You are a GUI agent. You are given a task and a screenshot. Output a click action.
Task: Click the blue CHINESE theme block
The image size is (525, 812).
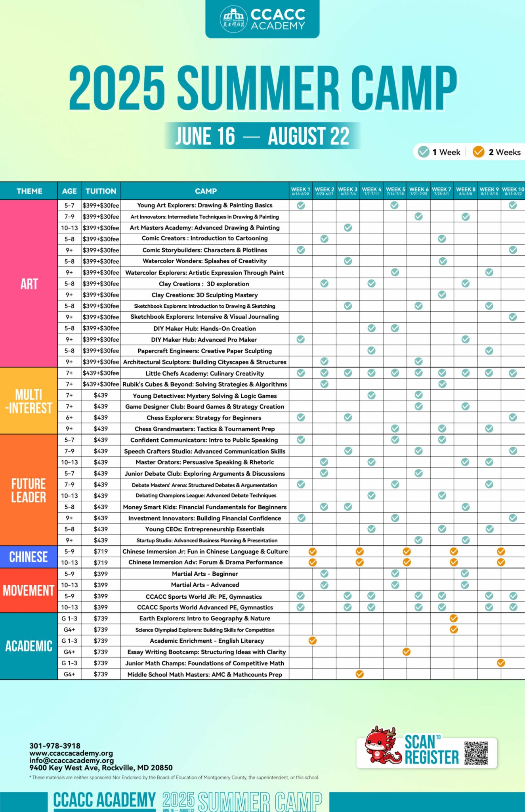pos(29,557)
